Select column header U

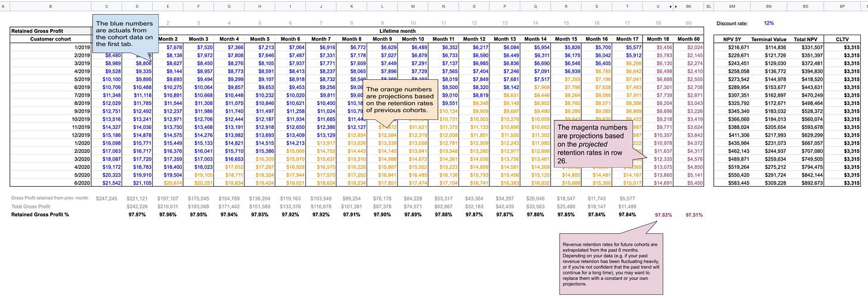coord(658,5)
